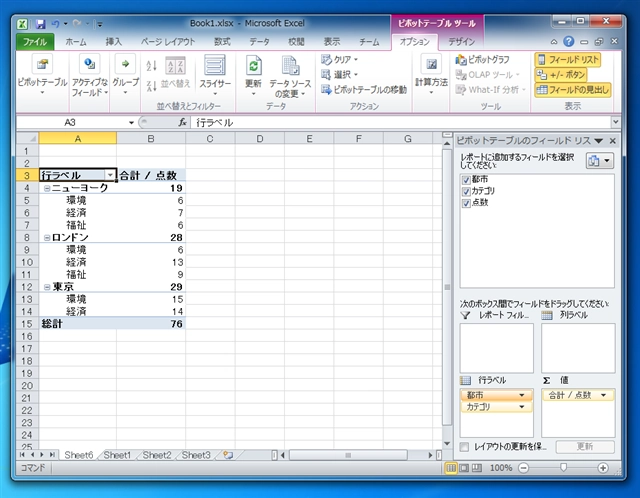Switch to the Sheet1 worksheet tab
This screenshot has height=498, width=640.
(117, 455)
